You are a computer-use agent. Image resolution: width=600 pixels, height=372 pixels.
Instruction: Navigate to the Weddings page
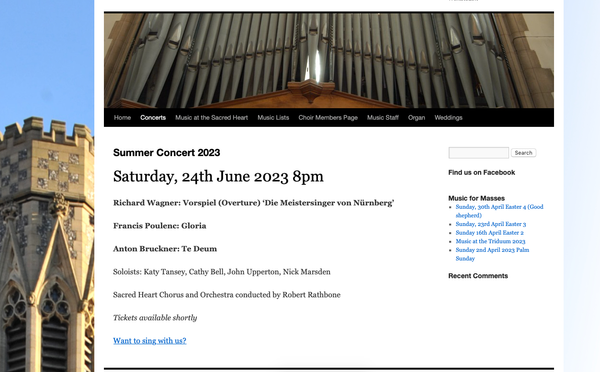[x=448, y=117]
